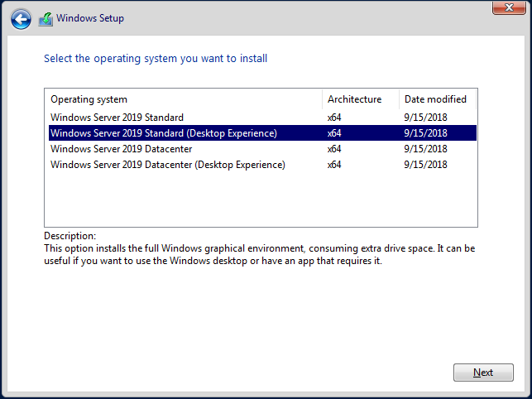The width and height of the screenshot is (532, 399).
Task: Choose Windows Server 2019 Standard (Desktop Experience)
Action: [x=262, y=133]
